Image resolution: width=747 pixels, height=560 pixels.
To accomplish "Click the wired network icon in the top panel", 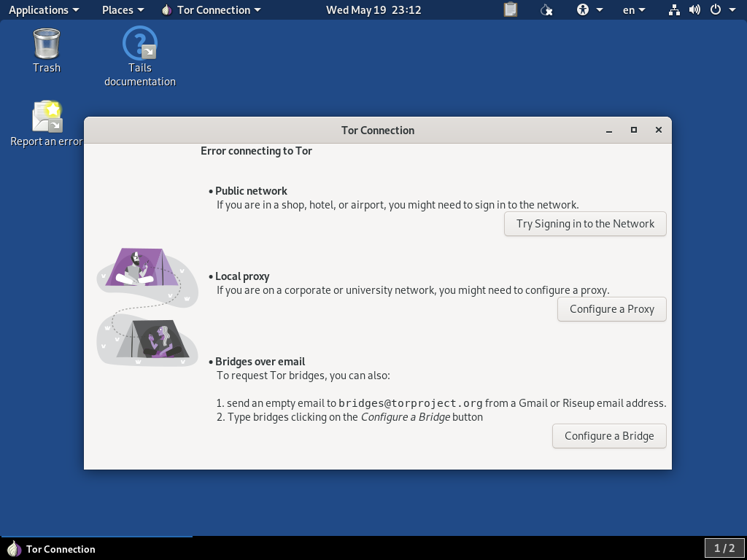I will pyautogui.click(x=674, y=9).
